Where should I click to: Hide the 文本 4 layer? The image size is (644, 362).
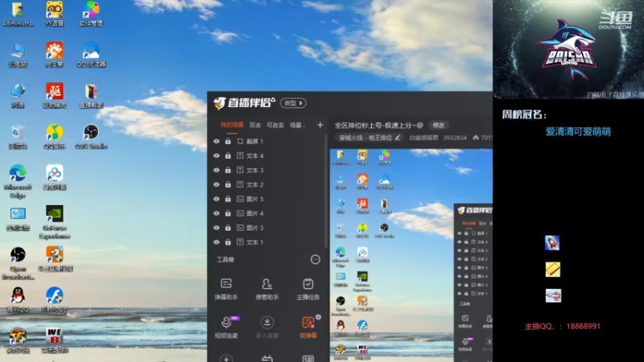tap(217, 155)
